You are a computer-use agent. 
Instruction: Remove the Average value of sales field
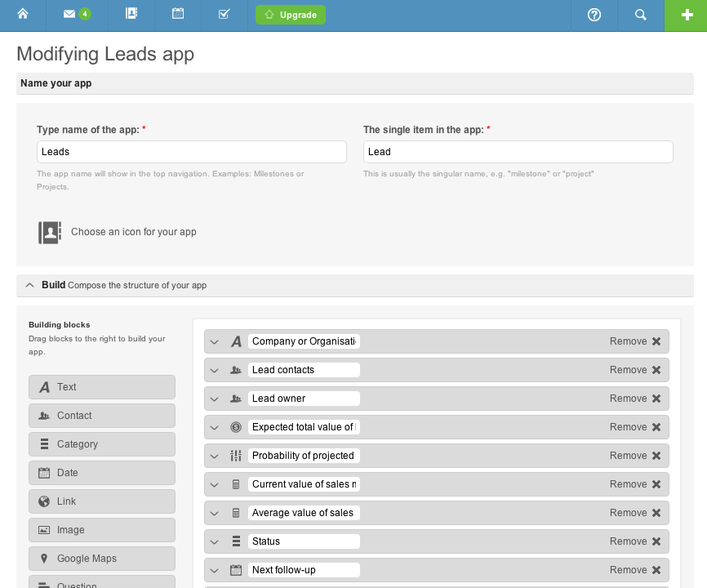click(x=635, y=513)
